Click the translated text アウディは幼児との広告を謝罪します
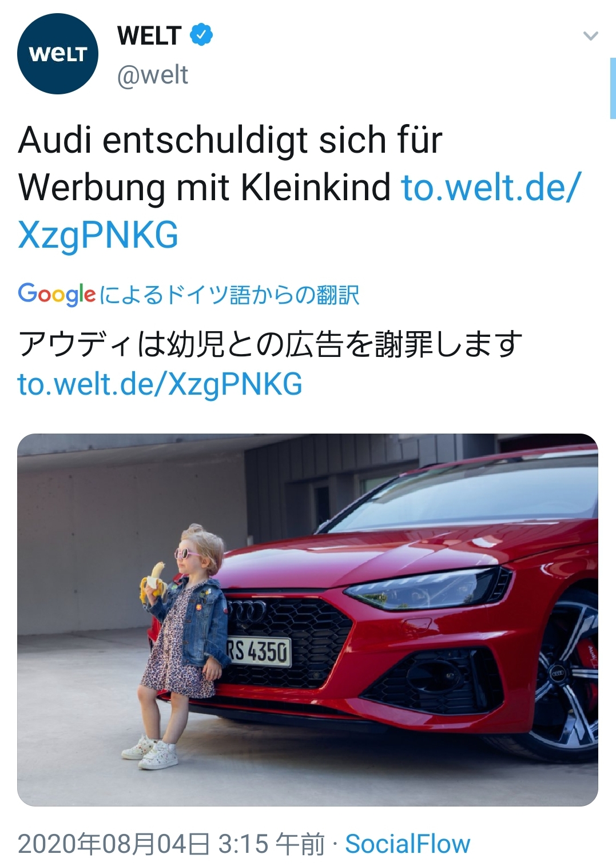Image resolution: width=616 pixels, height=866 pixels. click(x=271, y=344)
